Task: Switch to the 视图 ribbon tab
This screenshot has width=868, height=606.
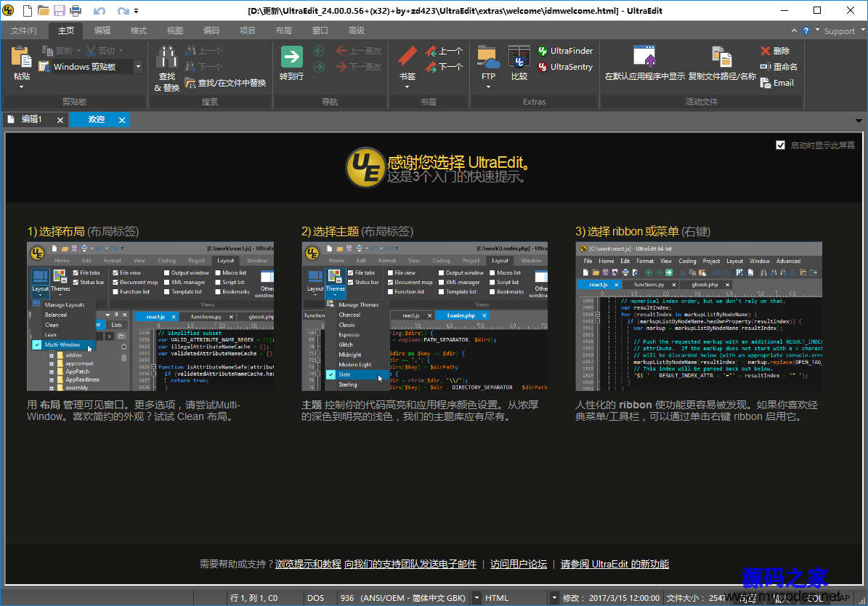Action: 175,31
